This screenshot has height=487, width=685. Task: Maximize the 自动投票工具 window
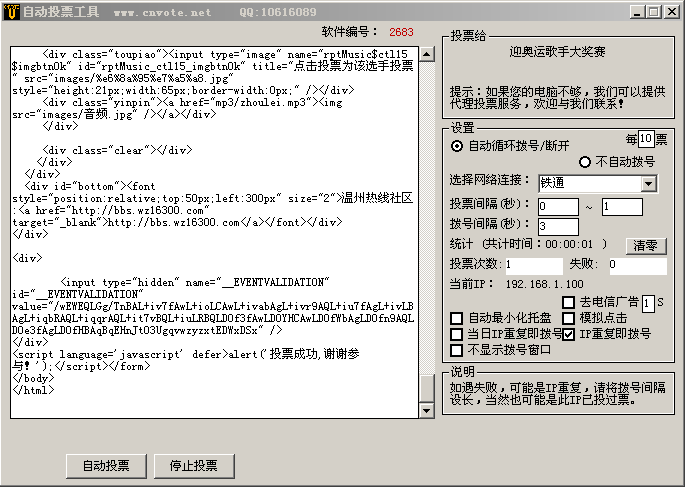pos(652,12)
